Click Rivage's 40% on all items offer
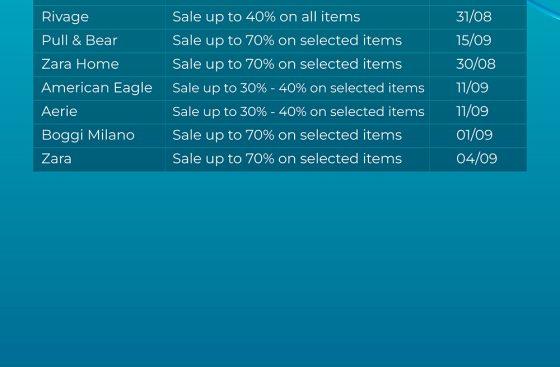560x367 pixels. (x=266, y=17)
